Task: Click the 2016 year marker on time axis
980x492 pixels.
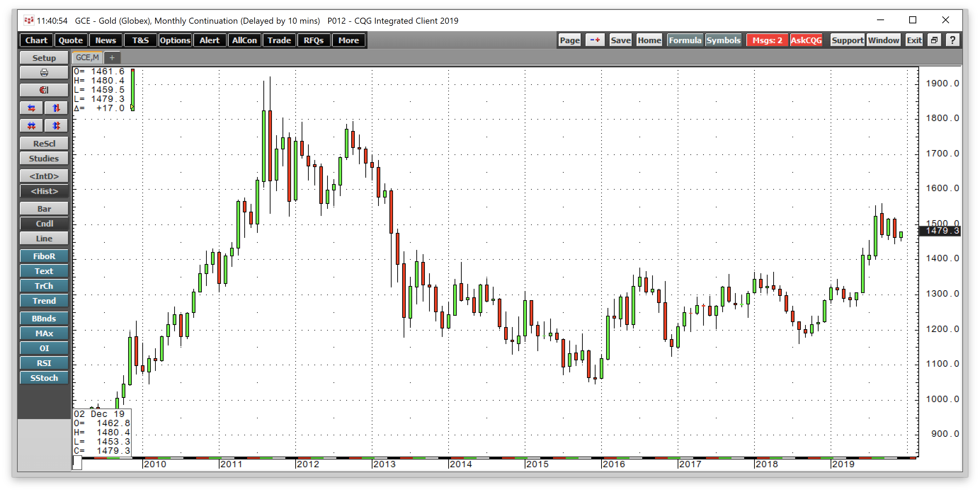Action: point(614,464)
